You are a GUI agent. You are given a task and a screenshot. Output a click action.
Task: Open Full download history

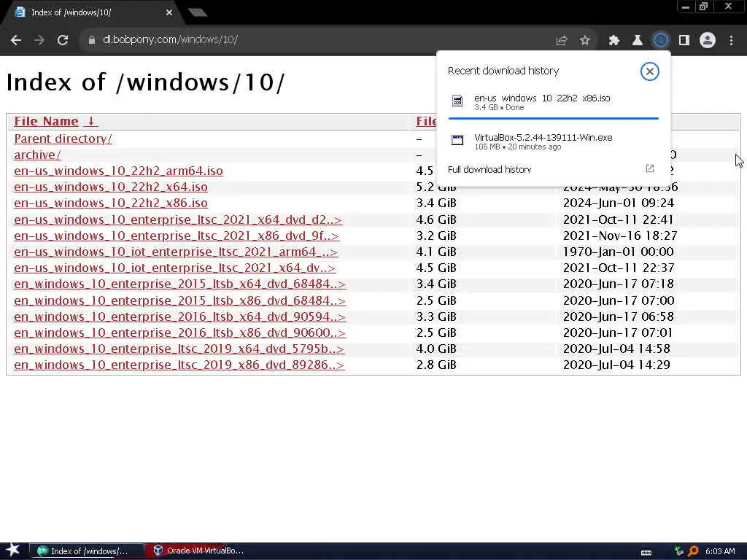[489, 169]
